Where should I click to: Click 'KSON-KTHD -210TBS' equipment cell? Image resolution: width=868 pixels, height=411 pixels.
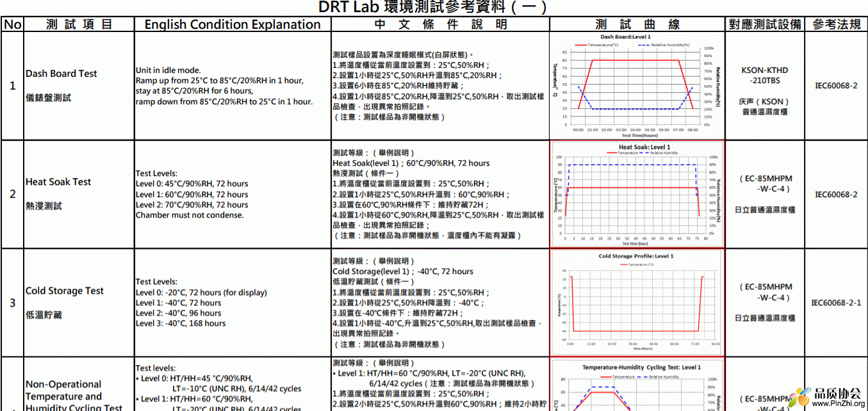tap(765, 76)
